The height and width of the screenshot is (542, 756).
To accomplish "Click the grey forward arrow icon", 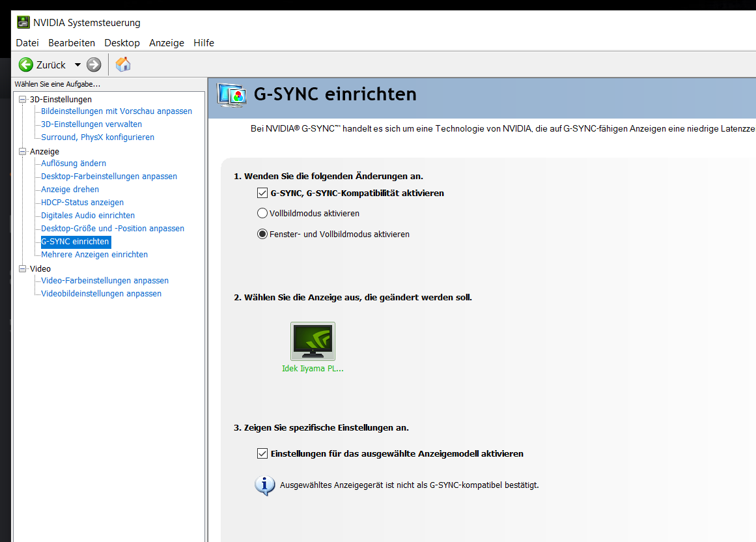I will click(x=94, y=64).
